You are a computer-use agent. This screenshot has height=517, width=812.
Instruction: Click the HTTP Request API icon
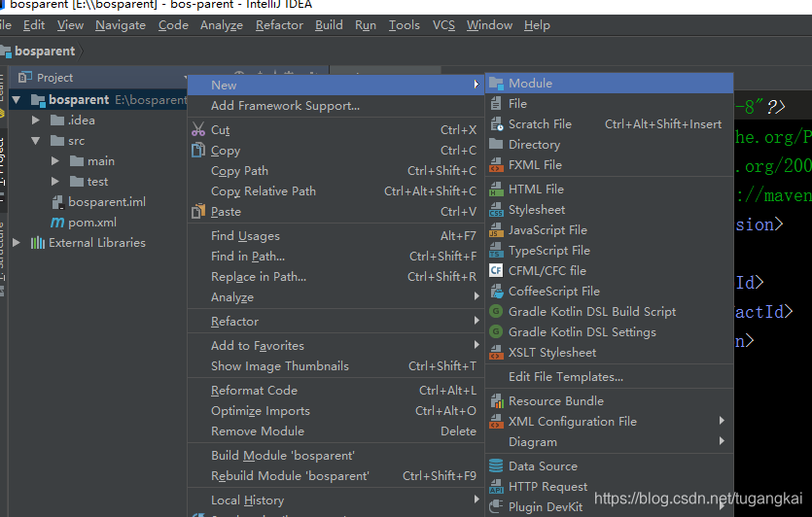tap(496, 487)
